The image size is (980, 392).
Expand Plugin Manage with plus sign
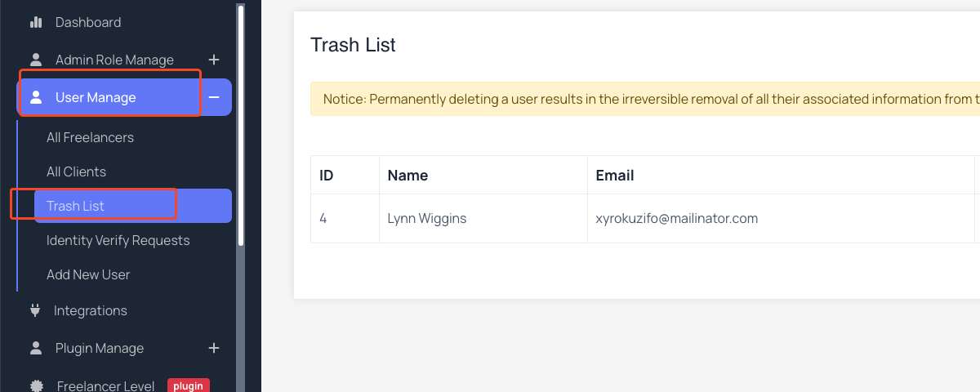(x=214, y=348)
